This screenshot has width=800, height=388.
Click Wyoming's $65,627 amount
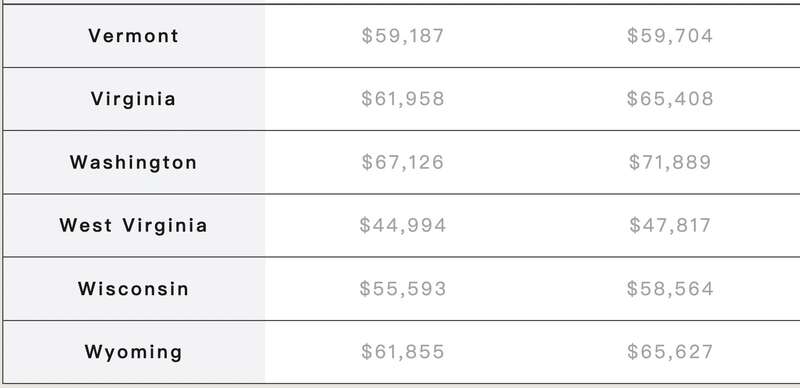[670, 352]
